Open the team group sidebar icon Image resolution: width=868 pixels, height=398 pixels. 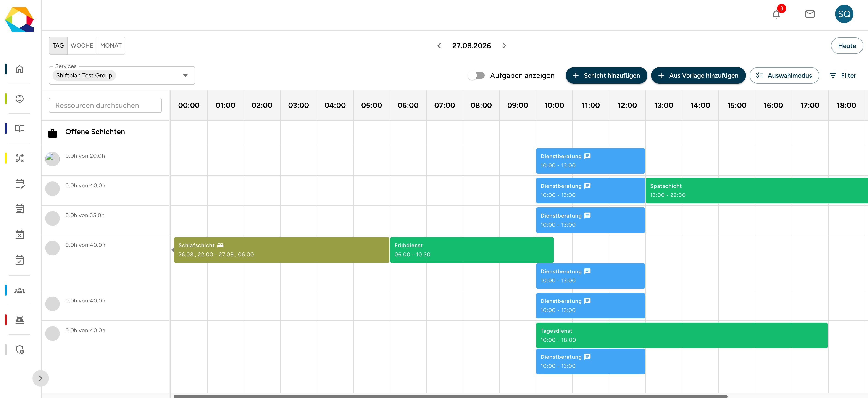pos(20,290)
